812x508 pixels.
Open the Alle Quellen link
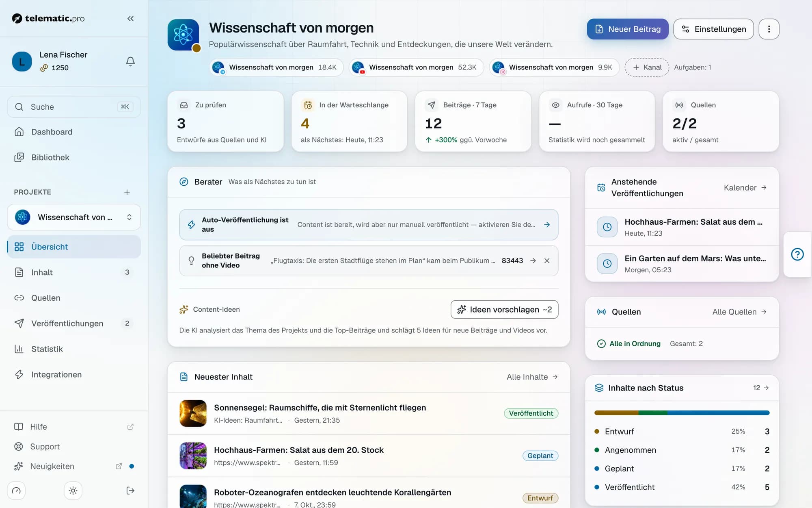[739, 312]
